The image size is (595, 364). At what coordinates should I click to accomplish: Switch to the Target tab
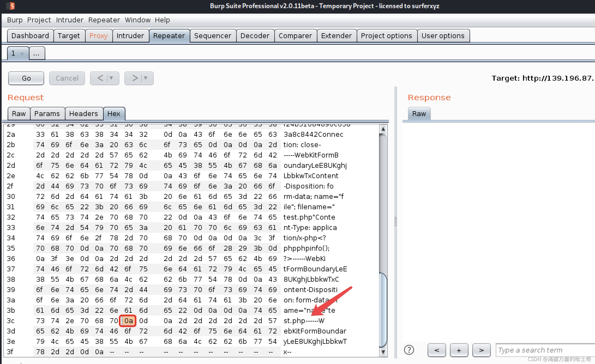pos(69,36)
